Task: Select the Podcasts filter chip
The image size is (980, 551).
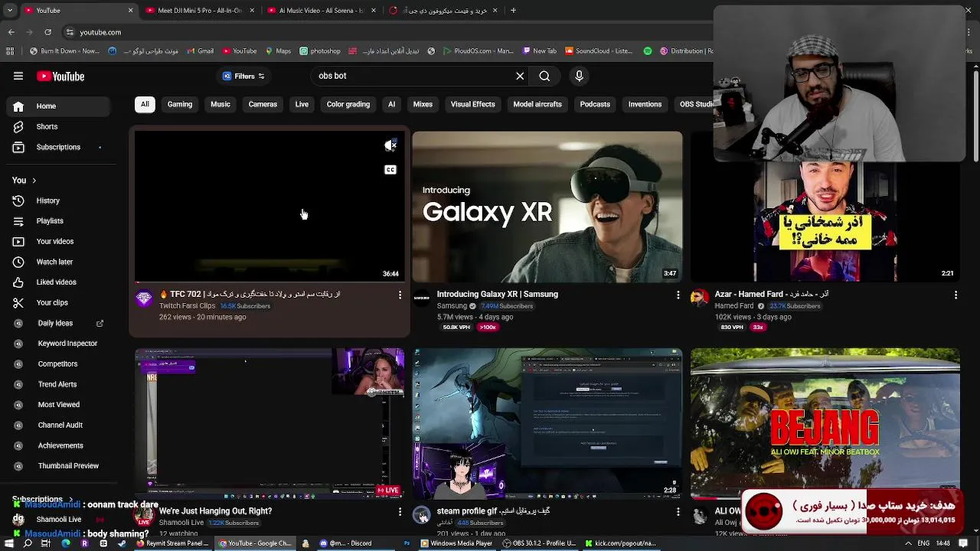Action: click(595, 104)
